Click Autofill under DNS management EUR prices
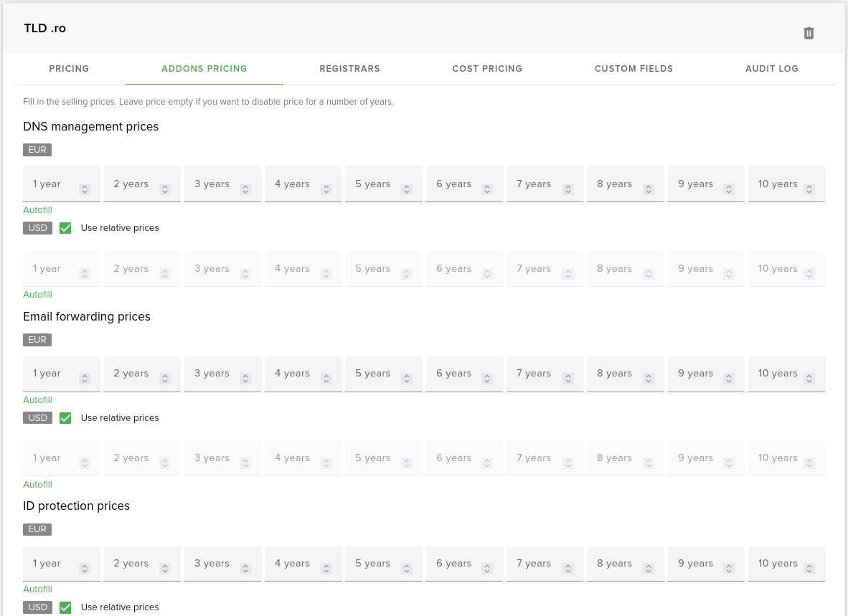848x616 pixels. point(37,209)
